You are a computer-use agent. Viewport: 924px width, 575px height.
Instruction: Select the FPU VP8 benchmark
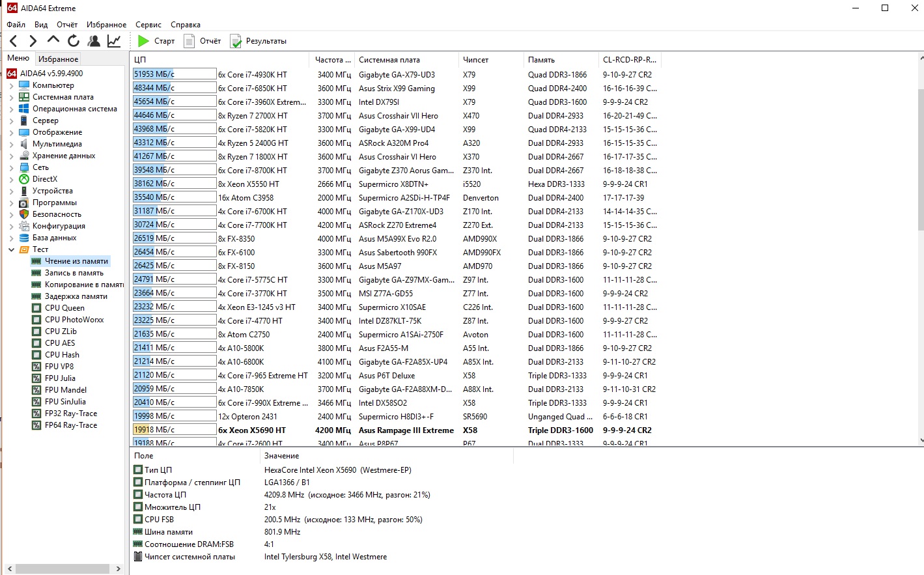tap(59, 367)
